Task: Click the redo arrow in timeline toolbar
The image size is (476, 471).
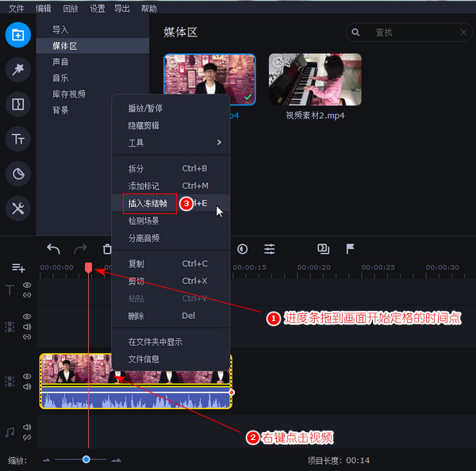Action: (x=80, y=249)
